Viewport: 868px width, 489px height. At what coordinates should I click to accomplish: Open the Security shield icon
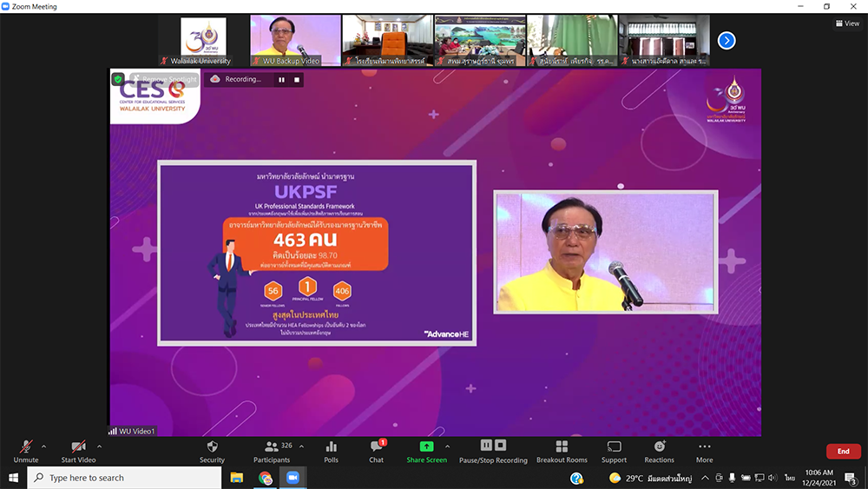tap(212, 446)
